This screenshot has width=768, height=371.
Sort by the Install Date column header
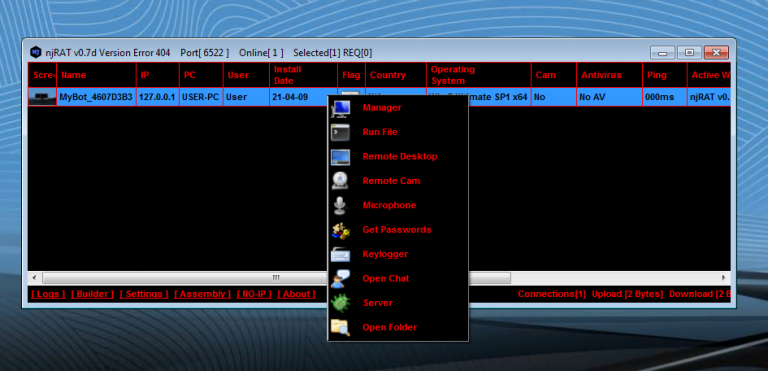(304, 75)
